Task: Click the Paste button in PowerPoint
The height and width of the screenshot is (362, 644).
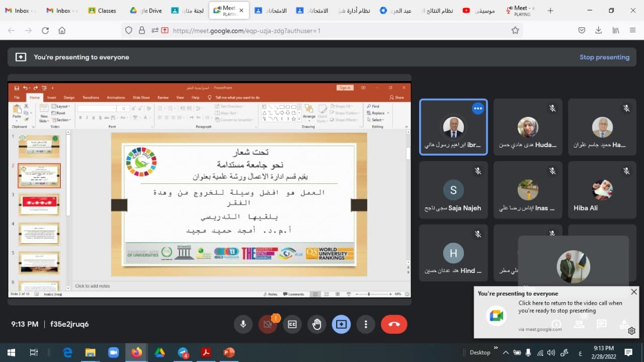Action: tap(17, 113)
